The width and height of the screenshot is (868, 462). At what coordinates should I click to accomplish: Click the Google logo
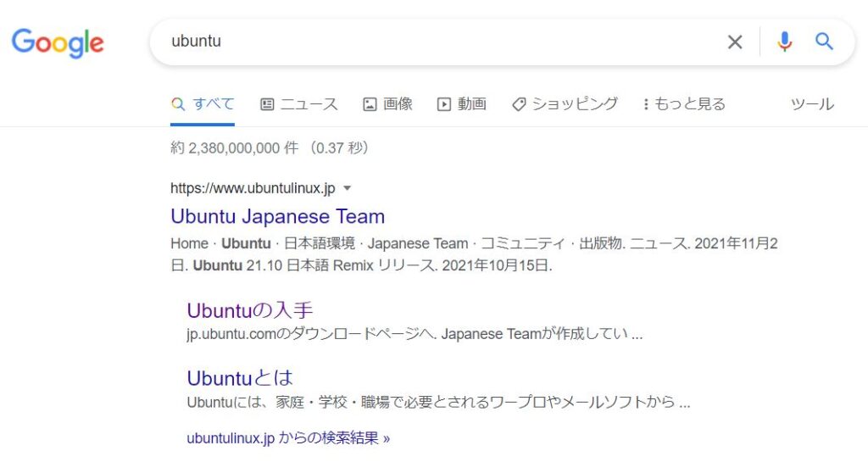click(x=58, y=43)
